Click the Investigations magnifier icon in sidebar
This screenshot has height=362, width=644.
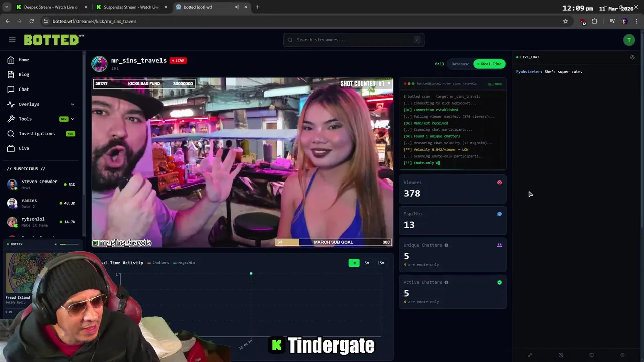[11, 134]
